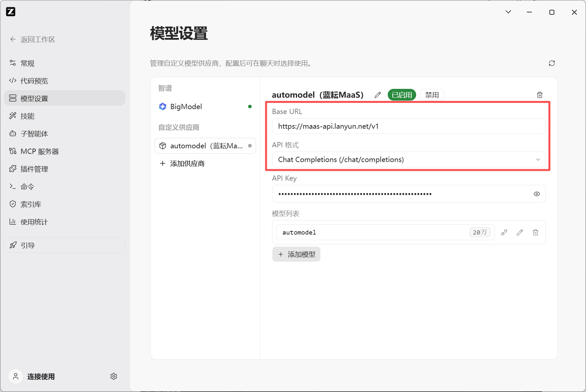Delete the automodel provider
586x392 pixels.
click(540, 95)
